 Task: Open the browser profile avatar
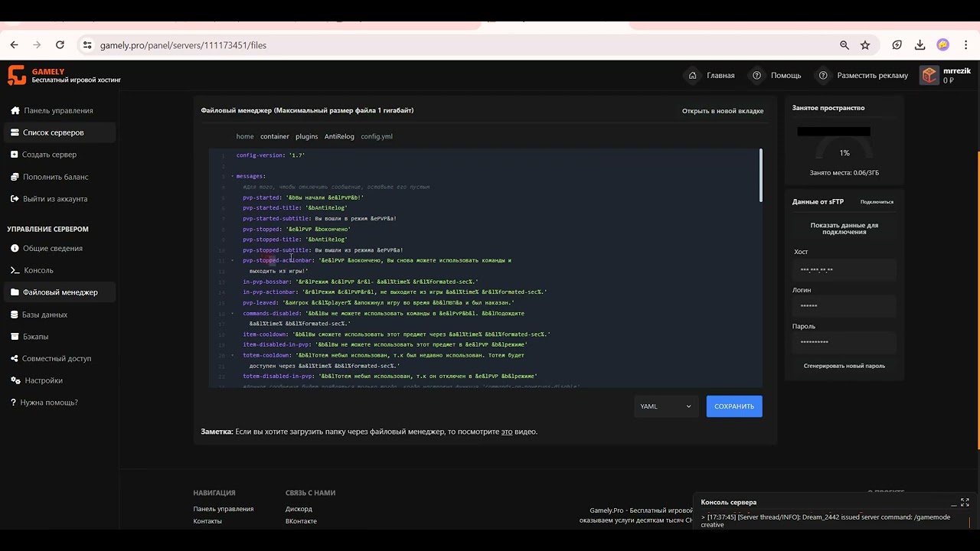[x=943, y=45]
